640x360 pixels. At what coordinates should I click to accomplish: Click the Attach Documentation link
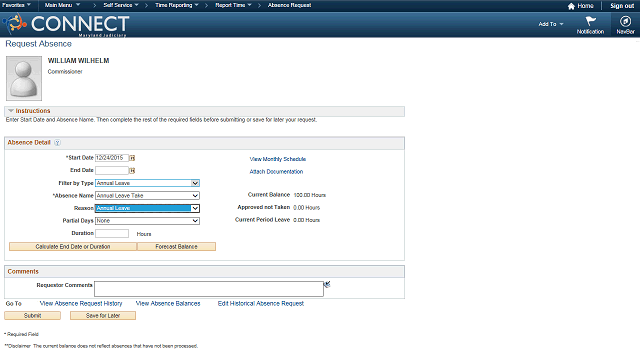coord(276,172)
